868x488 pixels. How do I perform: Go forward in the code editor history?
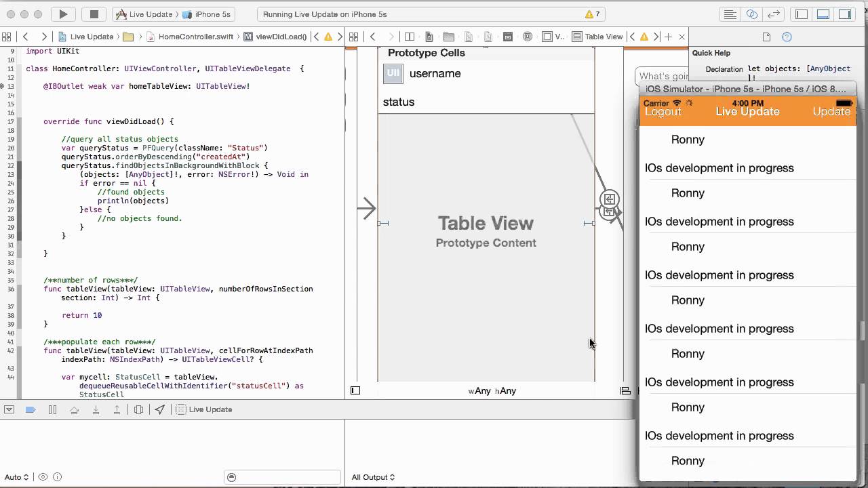pyautogui.click(x=43, y=37)
